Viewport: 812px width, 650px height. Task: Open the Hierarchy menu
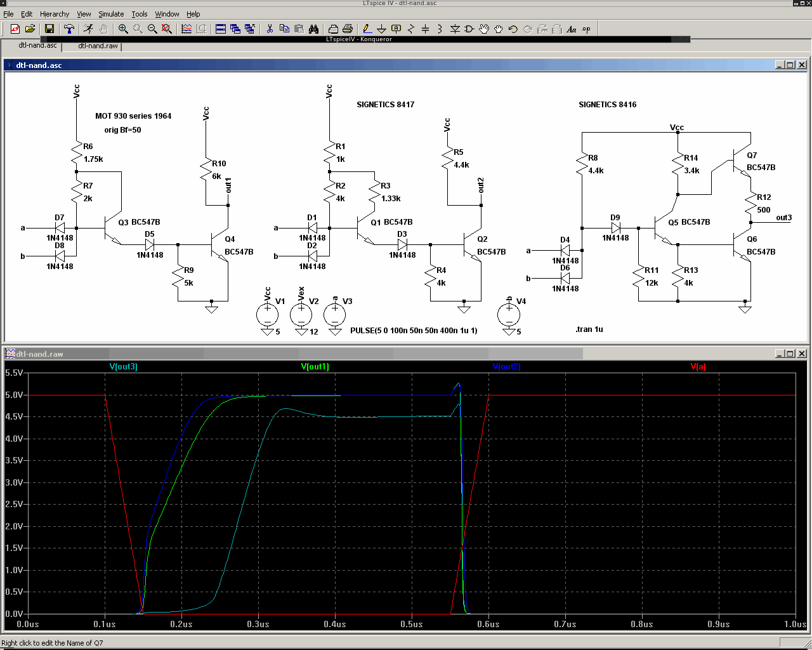pos(55,14)
